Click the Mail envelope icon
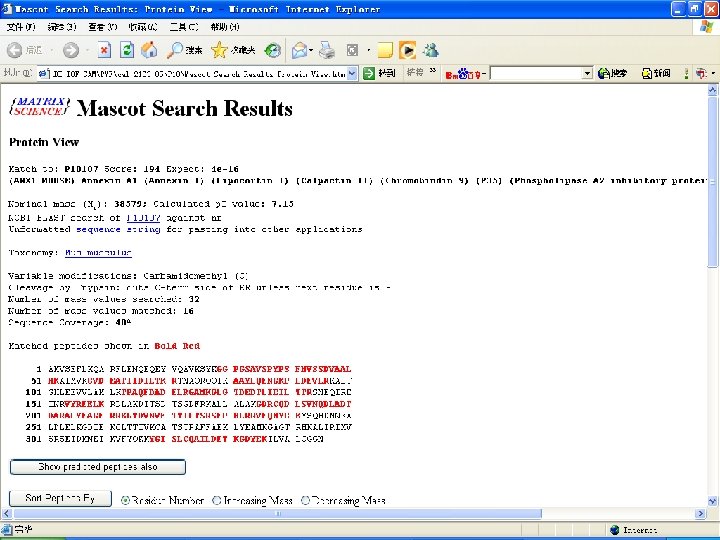This screenshot has width=720, height=540. [299, 50]
